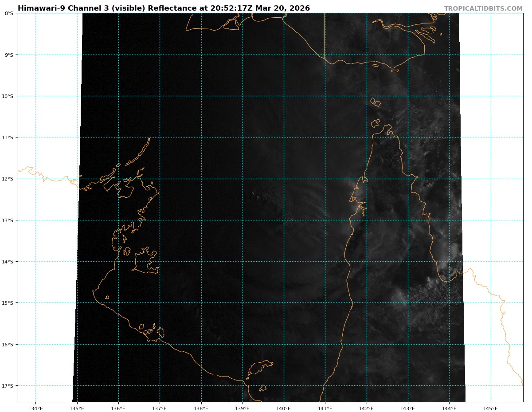Click the Himawari-9 Channel 3 title text

coord(164,8)
